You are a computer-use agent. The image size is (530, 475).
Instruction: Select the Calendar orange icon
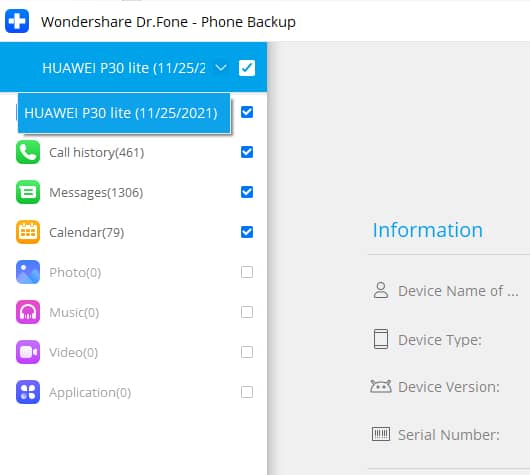coord(28,232)
